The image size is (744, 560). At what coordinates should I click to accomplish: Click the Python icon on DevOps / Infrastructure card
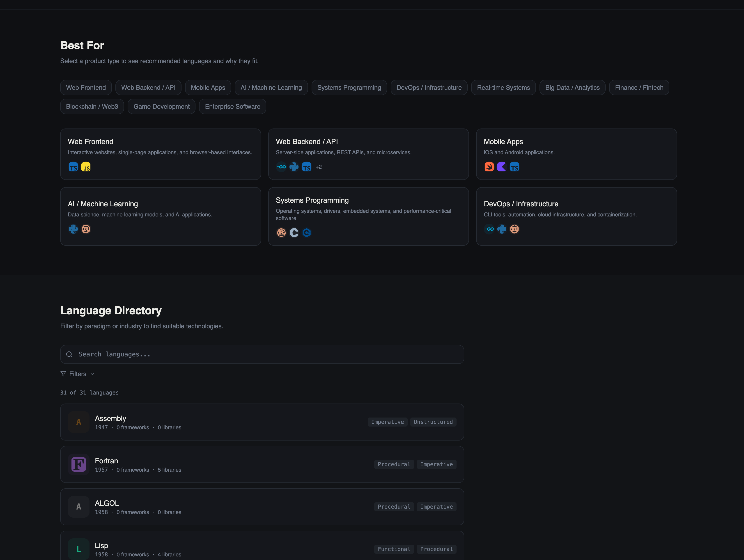click(x=502, y=229)
